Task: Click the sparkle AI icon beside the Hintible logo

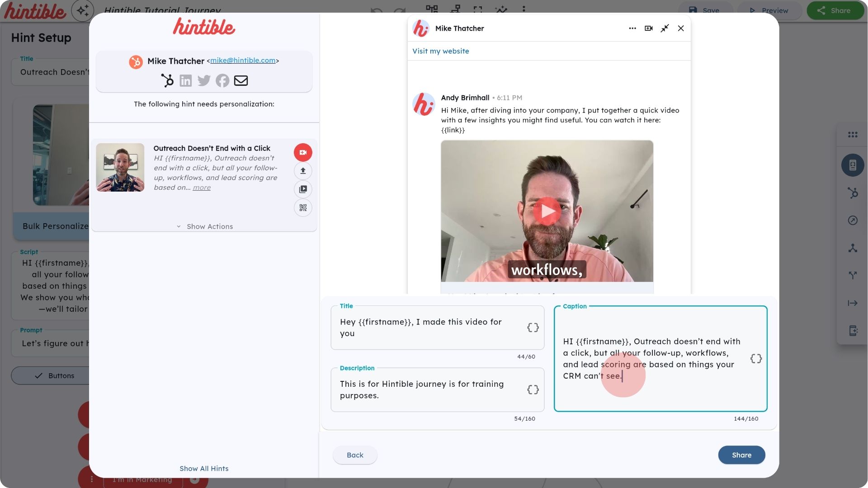Action: [x=82, y=10]
